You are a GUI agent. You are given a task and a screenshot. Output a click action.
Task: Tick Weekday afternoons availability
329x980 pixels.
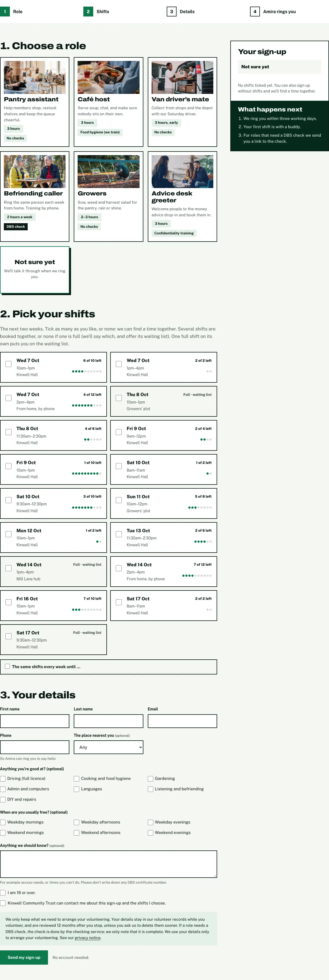[x=76, y=822]
